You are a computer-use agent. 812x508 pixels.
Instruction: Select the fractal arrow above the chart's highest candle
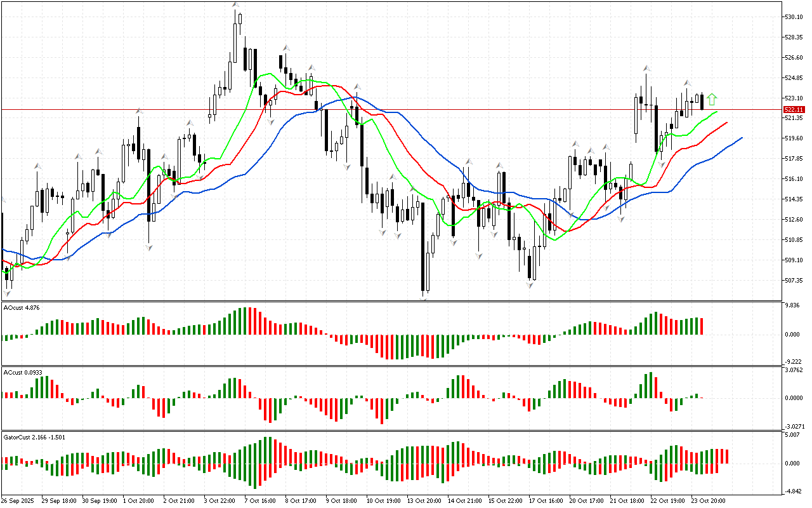point(235,5)
